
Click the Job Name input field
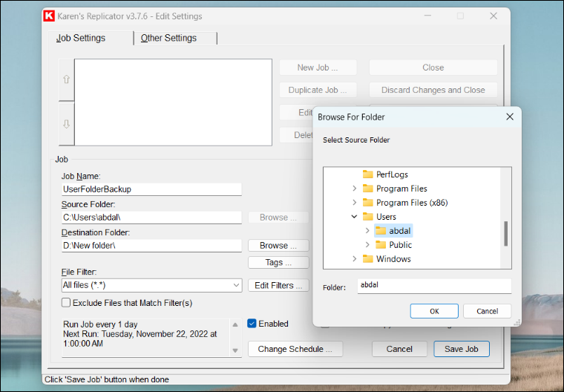(151, 189)
